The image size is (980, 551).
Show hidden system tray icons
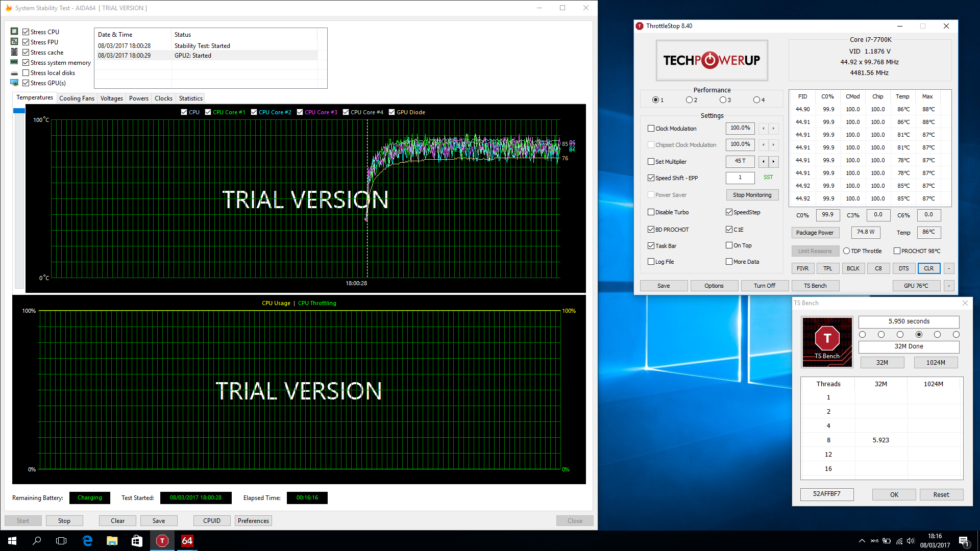coord(862,541)
